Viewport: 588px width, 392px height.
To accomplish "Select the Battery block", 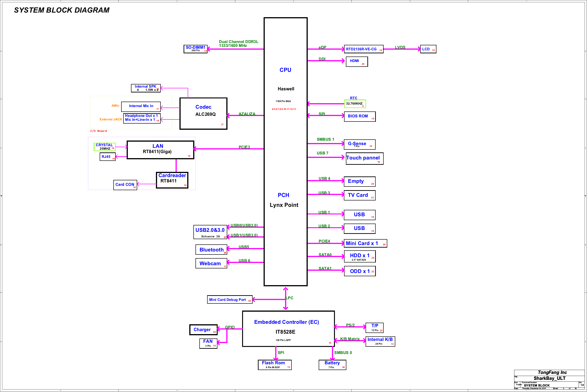I will (332, 365).
